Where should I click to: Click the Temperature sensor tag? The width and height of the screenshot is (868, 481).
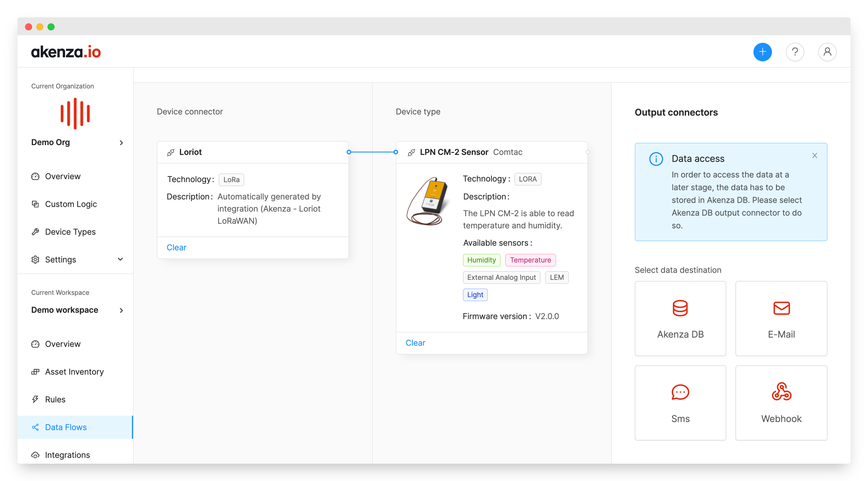tap(530, 260)
